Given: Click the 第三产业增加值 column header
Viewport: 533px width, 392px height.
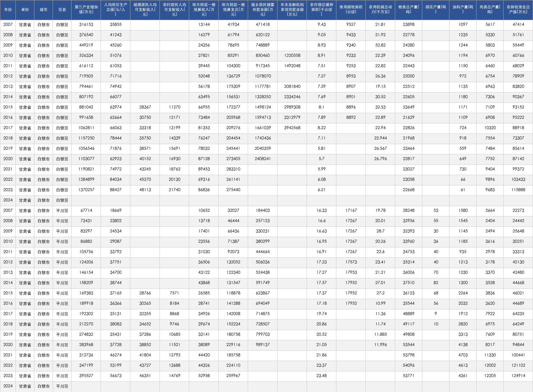Looking at the screenshot, I should coord(86,10).
